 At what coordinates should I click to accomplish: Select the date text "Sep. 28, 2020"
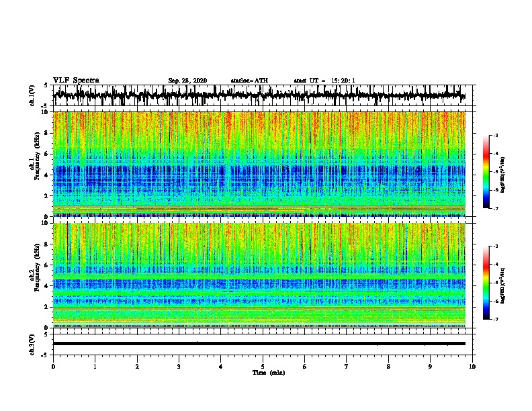(x=187, y=81)
